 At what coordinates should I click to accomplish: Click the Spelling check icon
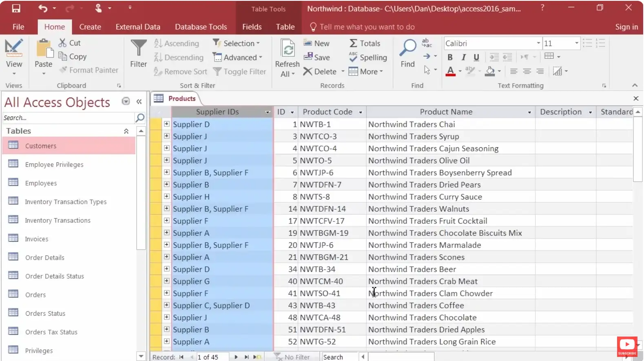(353, 58)
